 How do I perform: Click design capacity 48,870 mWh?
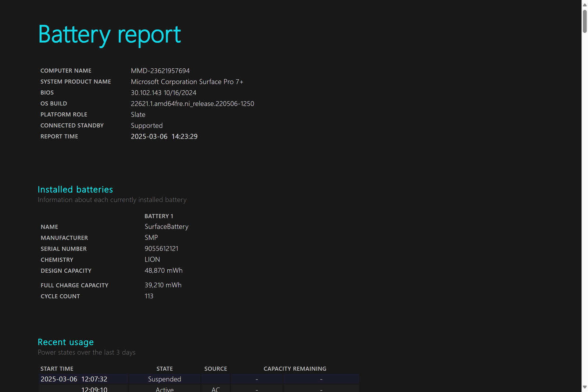coord(164,270)
